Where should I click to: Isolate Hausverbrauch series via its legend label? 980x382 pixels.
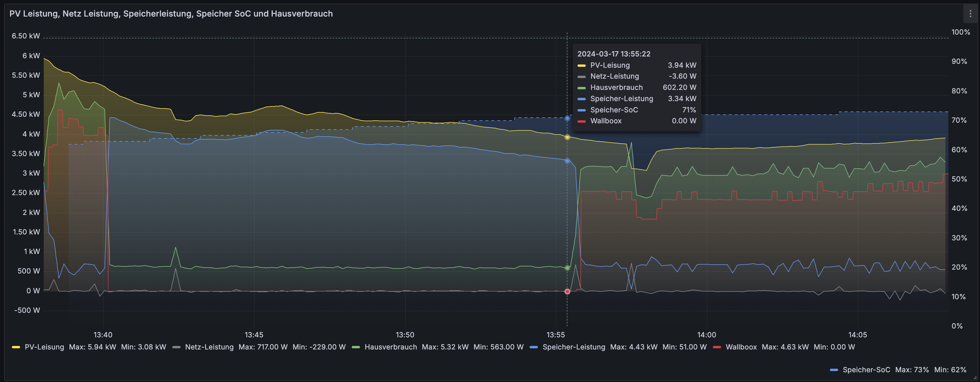(390, 347)
